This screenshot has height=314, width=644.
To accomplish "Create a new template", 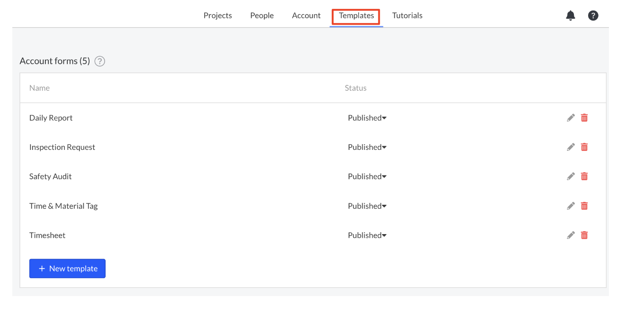I will [67, 268].
